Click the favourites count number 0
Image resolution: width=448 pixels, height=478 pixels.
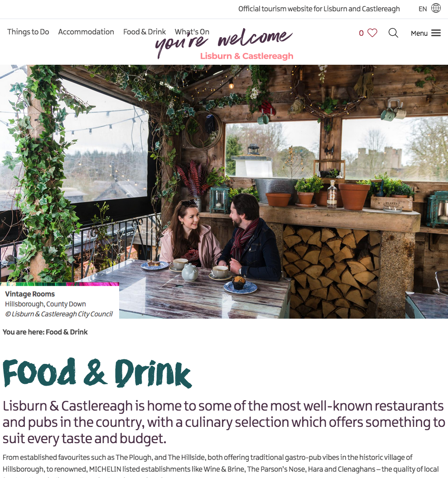click(361, 33)
